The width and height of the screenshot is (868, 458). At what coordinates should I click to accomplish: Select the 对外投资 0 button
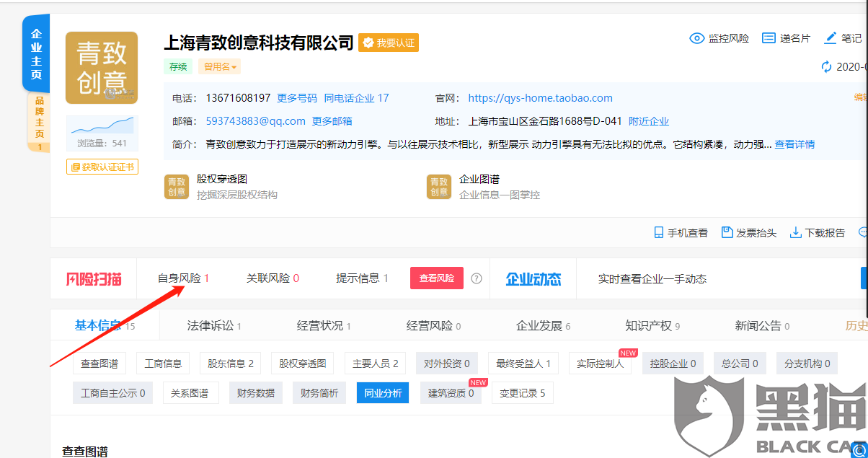447,364
